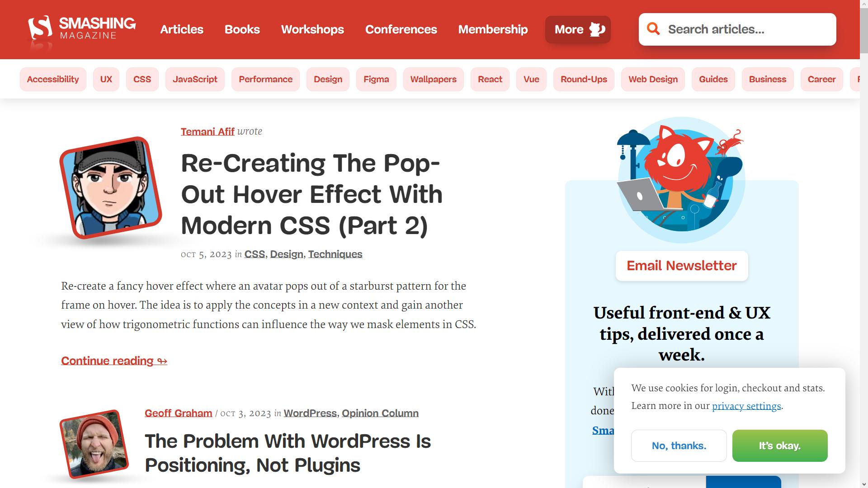The image size is (868, 488).
Task: Open the Techniques category link
Action: pos(335,254)
